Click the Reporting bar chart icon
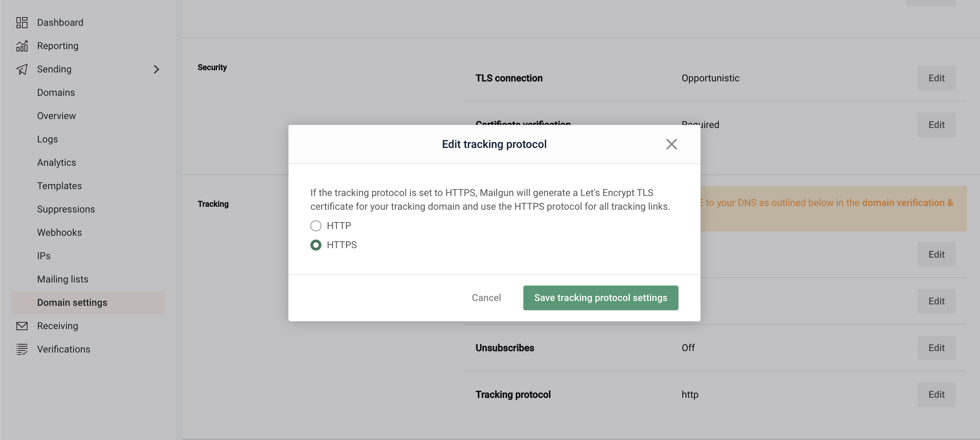Viewport: 980px width, 440px height. point(22,46)
